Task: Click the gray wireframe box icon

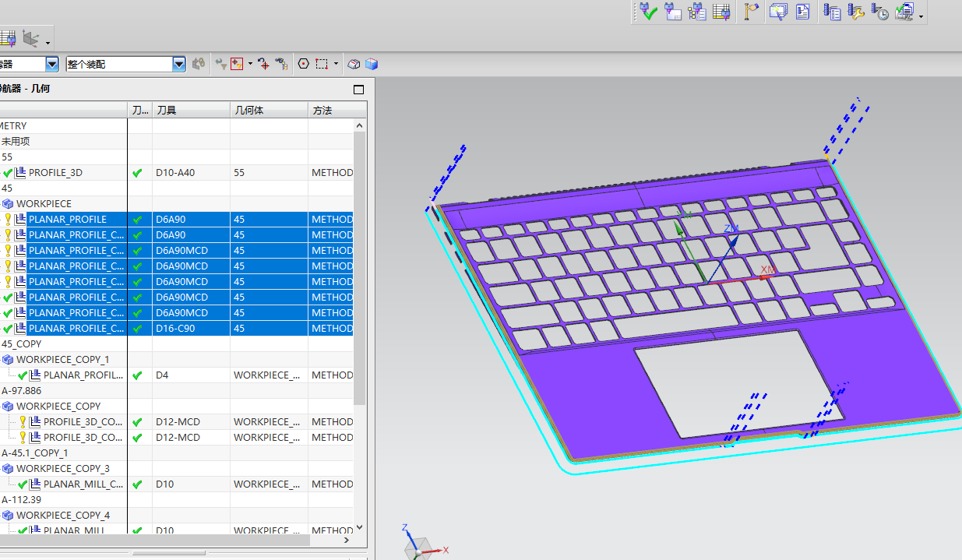Action: pos(354,64)
